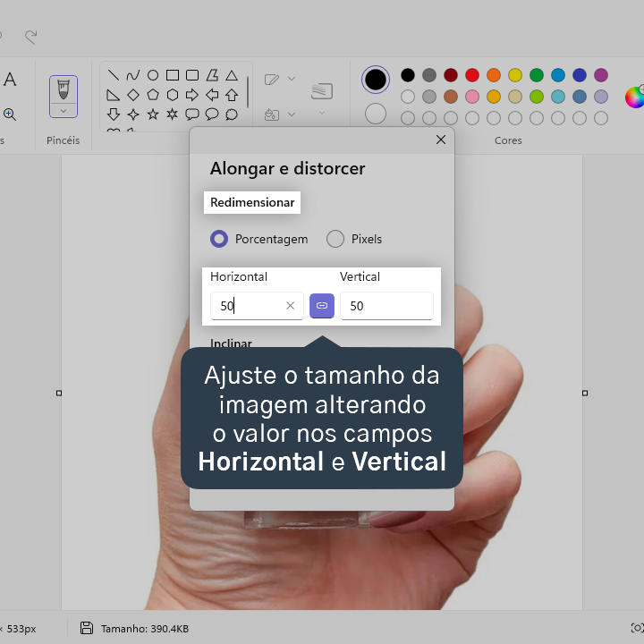
Task: Select the right arrow shape
Action: pos(192,96)
